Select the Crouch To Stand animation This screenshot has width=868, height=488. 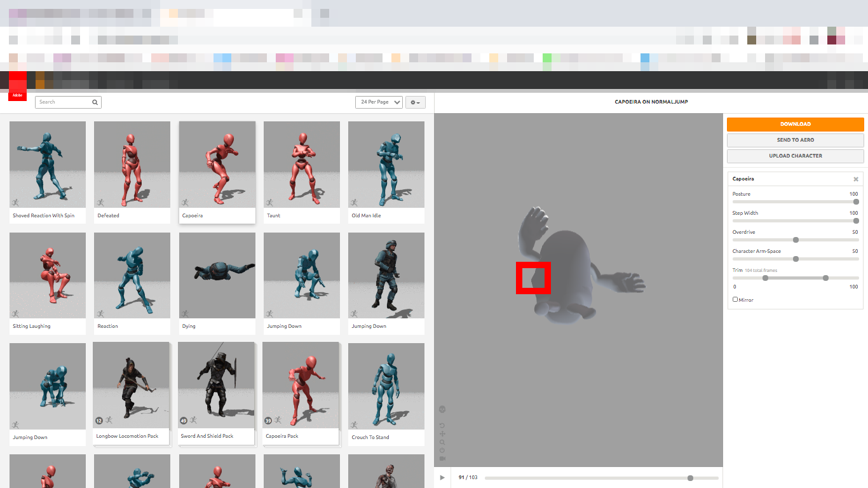(386, 394)
